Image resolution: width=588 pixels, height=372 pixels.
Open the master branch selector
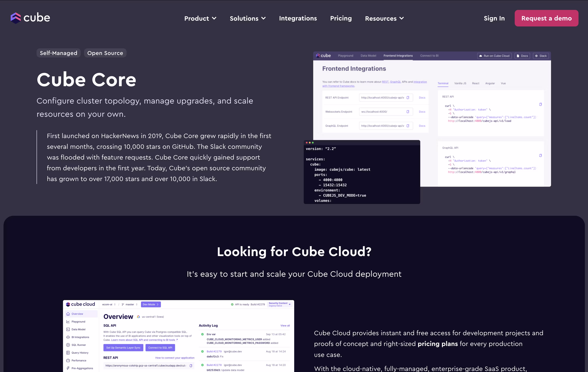(x=130, y=305)
